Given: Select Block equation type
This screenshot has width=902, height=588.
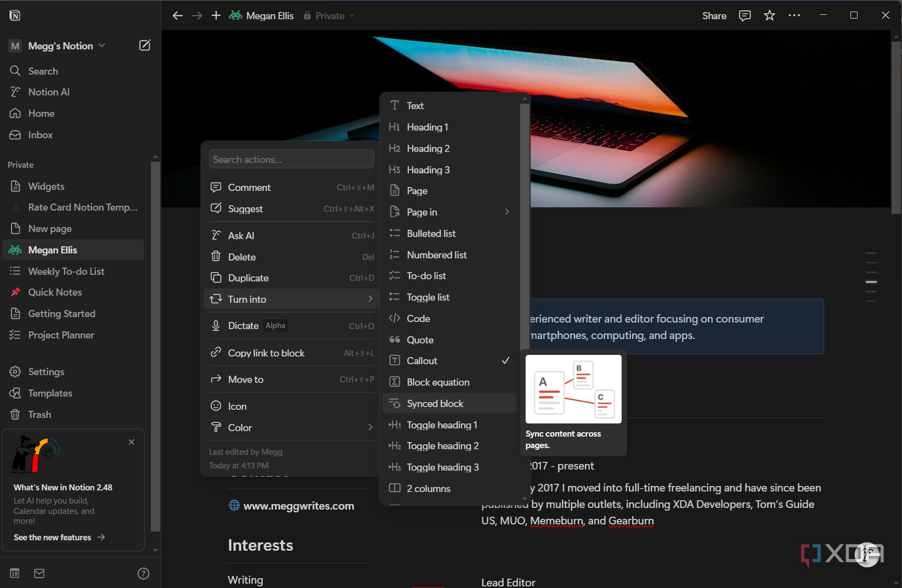Looking at the screenshot, I should pyautogui.click(x=449, y=382).
